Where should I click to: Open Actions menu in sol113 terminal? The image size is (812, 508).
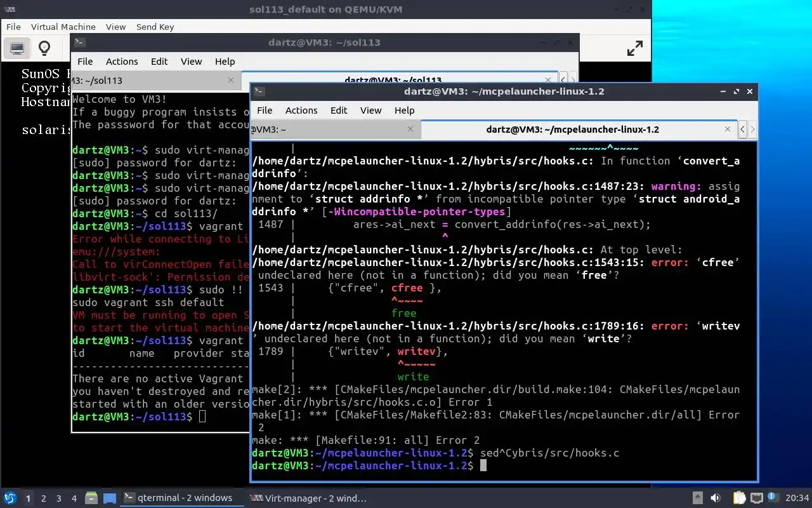coord(122,61)
